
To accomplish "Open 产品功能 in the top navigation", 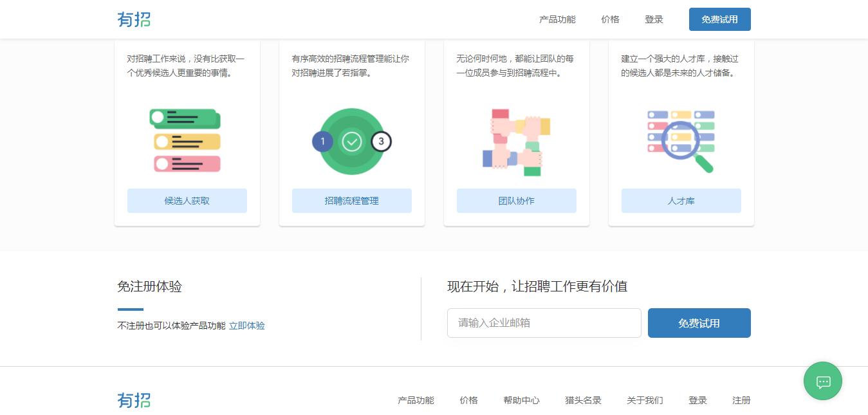I will click(x=557, y=19).
